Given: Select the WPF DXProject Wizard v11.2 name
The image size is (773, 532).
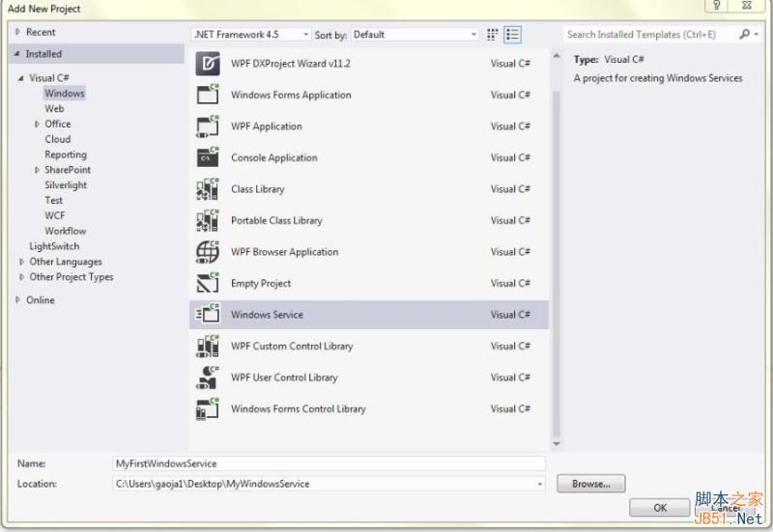Looking at the screenshot, I should pos(291,64).
